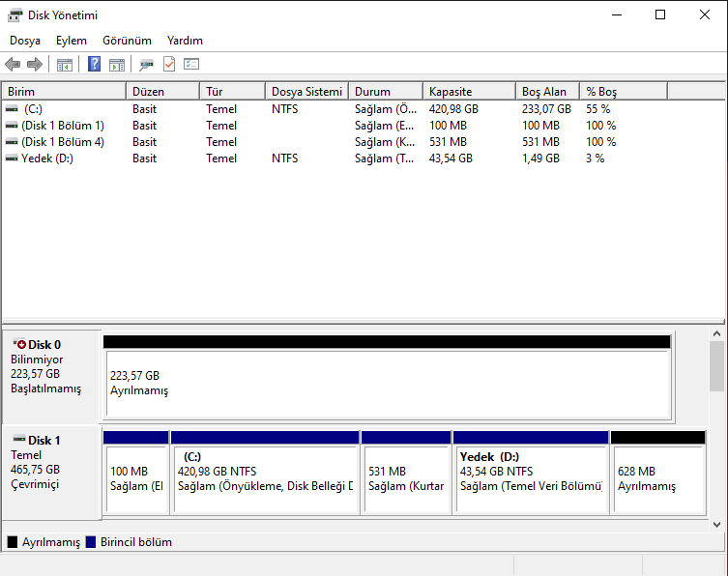Maximize the Disk Yönetimi window

(x=660, y=14)
